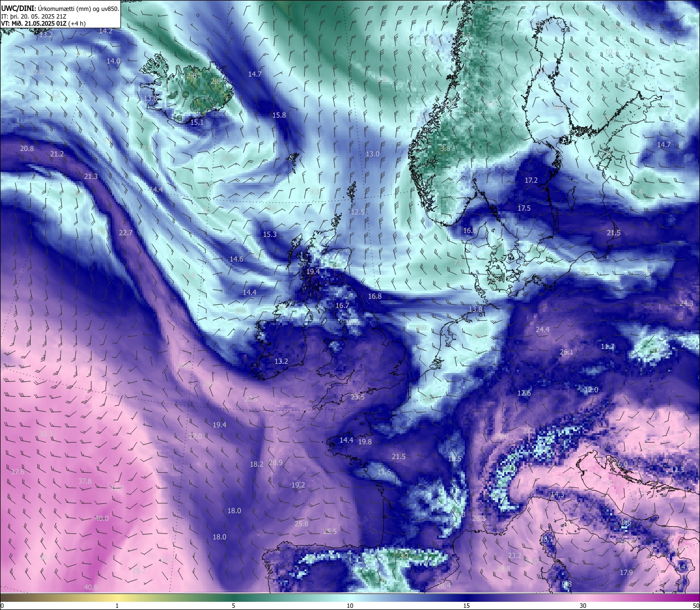Click the 17.2 value over Sweden
700x610 pixels.
[532, 180]
